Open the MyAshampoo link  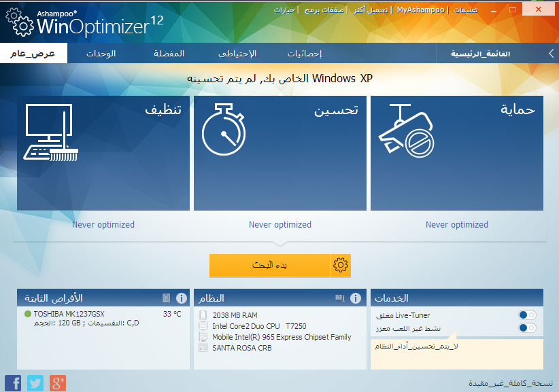[x=420, y=10]
